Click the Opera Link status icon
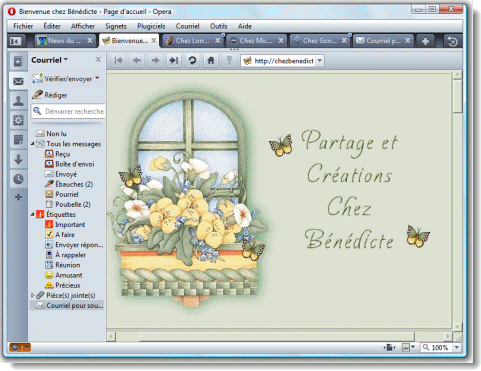The height and width of the screenshot is (371, 481). tap(20, 348)
